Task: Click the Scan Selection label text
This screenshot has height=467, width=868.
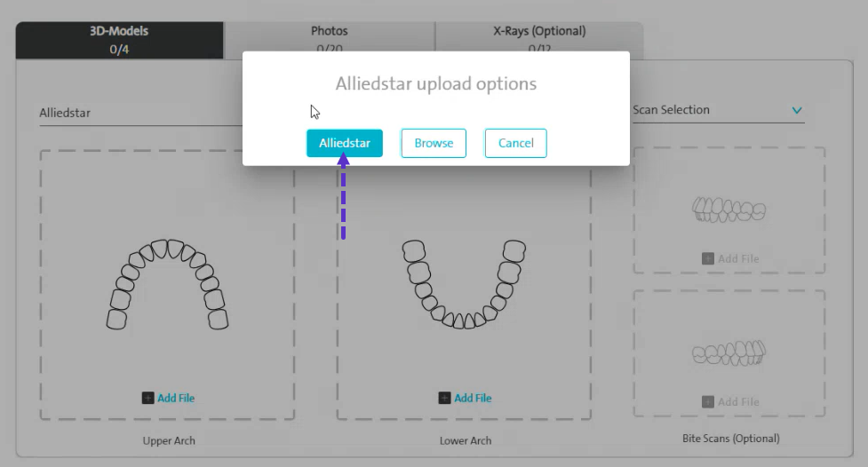Action: (x=671, y=110)
